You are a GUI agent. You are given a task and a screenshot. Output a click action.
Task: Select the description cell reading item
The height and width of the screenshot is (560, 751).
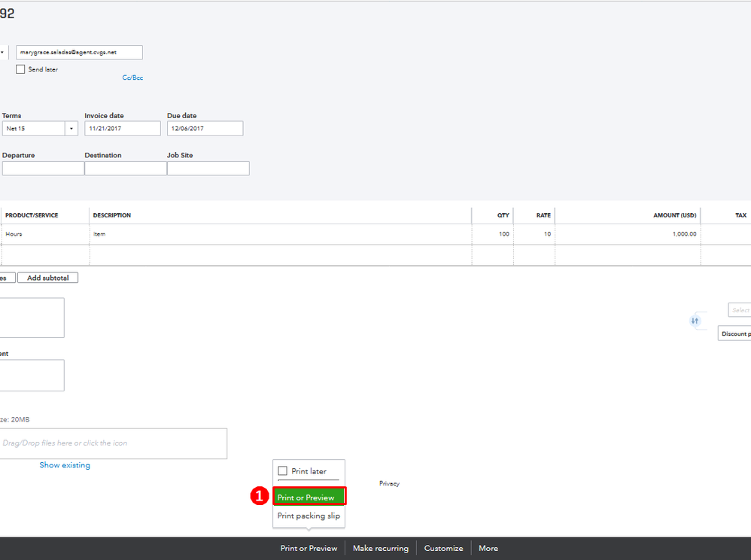coord(280,234)
